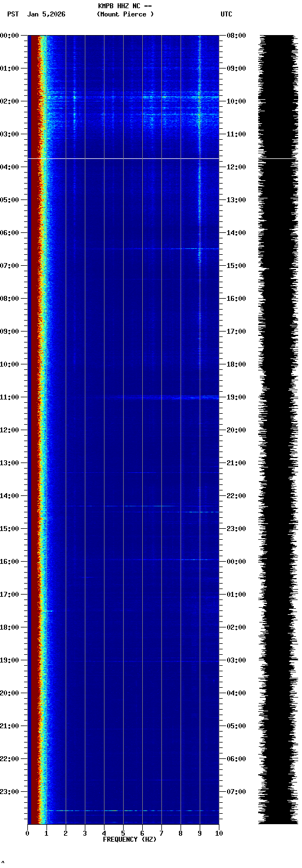This screenshot has width=302, height=868.
Task: Click the 09:00 PST left-axis label
Action: [10, 332]
